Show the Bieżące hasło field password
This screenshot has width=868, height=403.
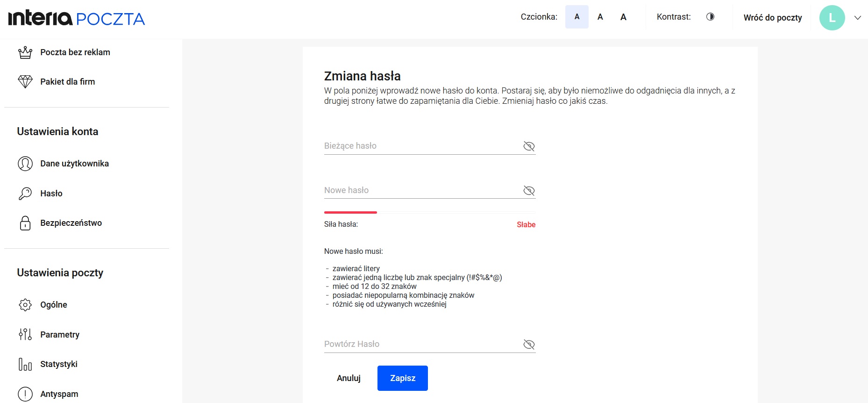point(529,146)
